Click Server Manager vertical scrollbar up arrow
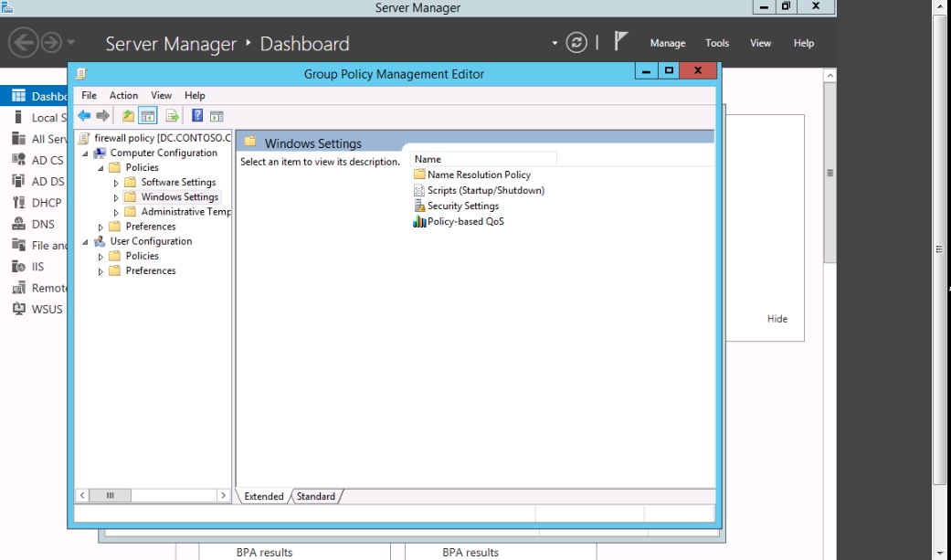Screen dimensions: 951x560 click(829, 75)
